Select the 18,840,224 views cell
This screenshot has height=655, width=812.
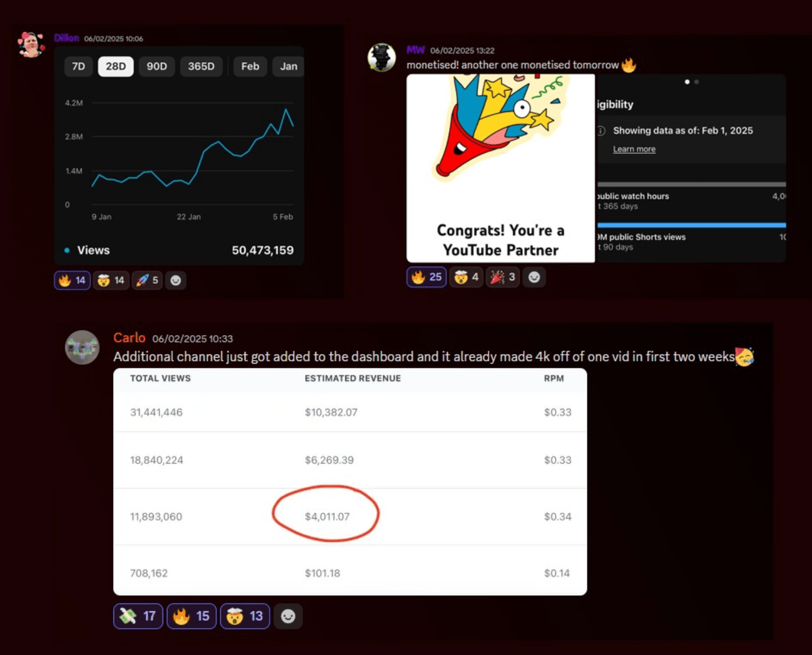pos(156,460)
